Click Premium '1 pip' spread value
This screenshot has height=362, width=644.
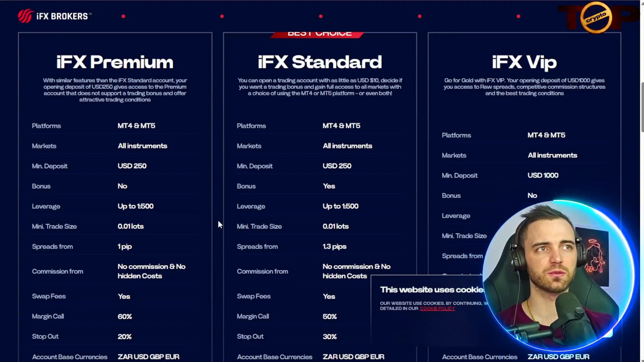(x=124, y=247)
